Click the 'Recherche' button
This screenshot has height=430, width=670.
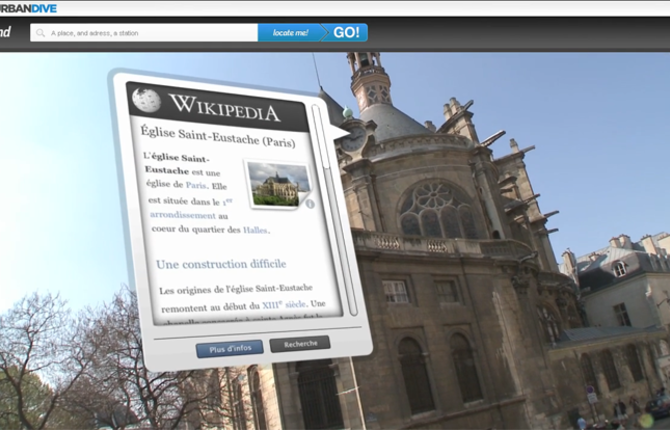(x=300, y=344)
